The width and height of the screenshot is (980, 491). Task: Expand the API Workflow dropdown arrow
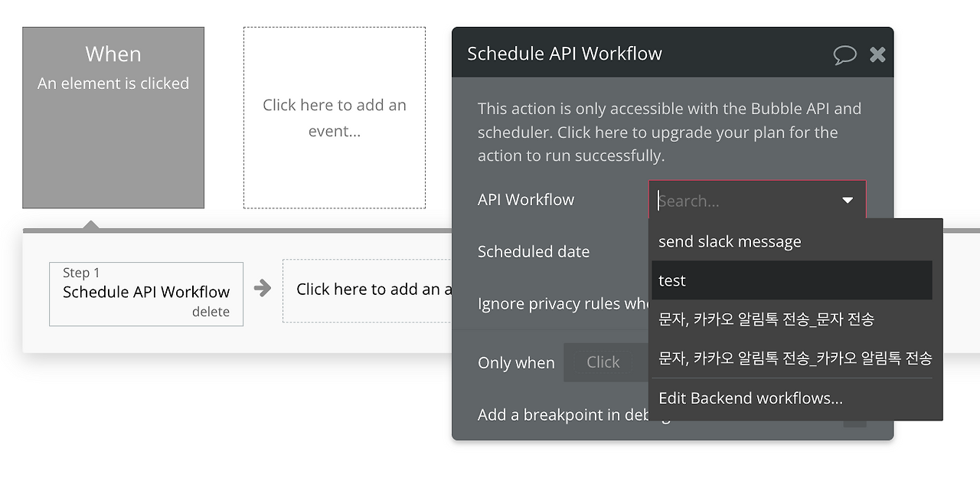(848, 200)
